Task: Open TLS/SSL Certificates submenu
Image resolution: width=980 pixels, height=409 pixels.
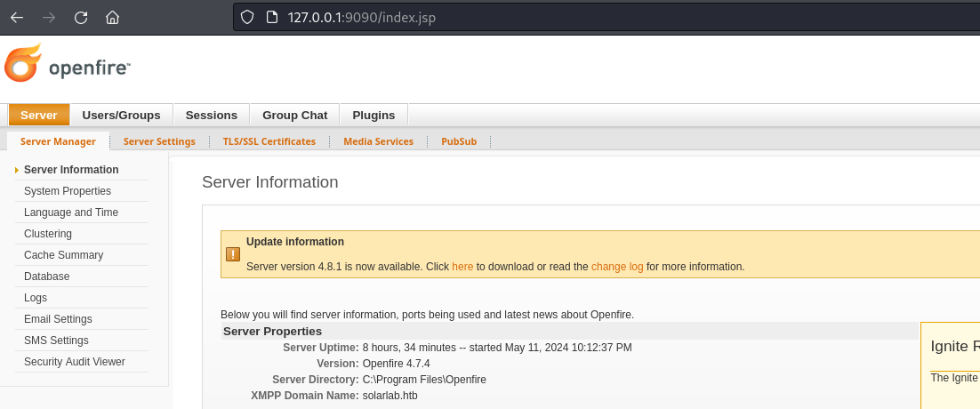Action: pos(269,141)
